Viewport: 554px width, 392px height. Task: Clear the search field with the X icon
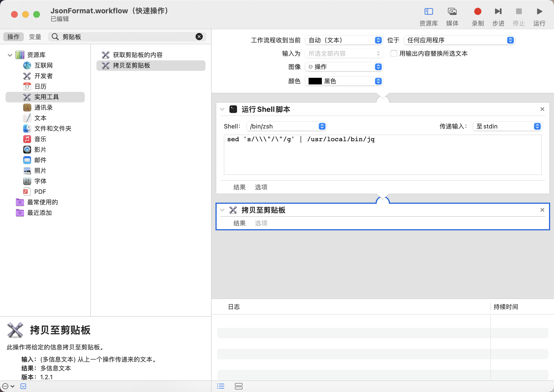pos(199,37)
